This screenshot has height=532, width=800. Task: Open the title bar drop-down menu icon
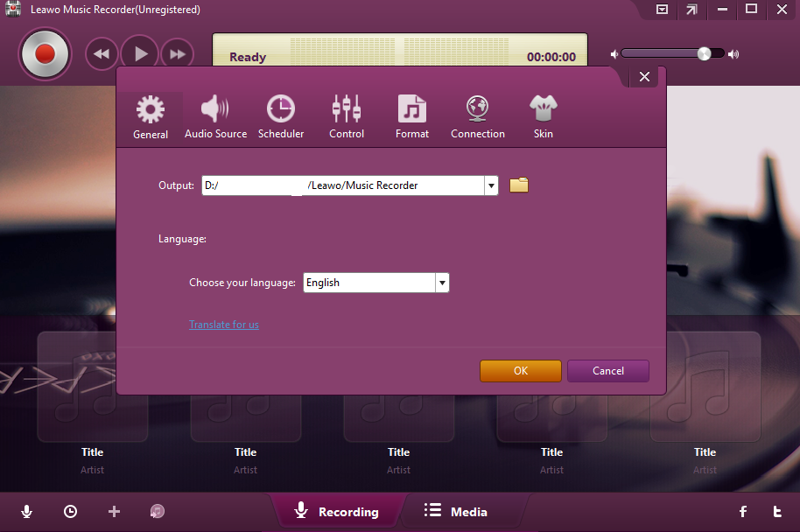(662, 9)
